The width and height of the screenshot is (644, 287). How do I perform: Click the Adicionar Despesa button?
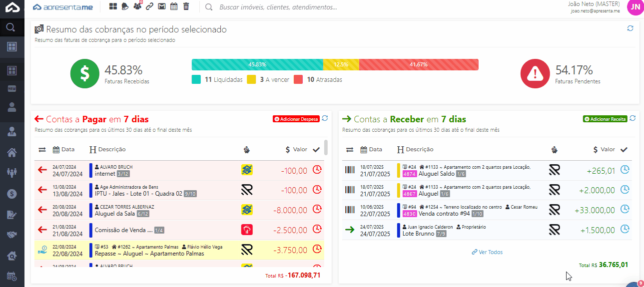(296, 119)
